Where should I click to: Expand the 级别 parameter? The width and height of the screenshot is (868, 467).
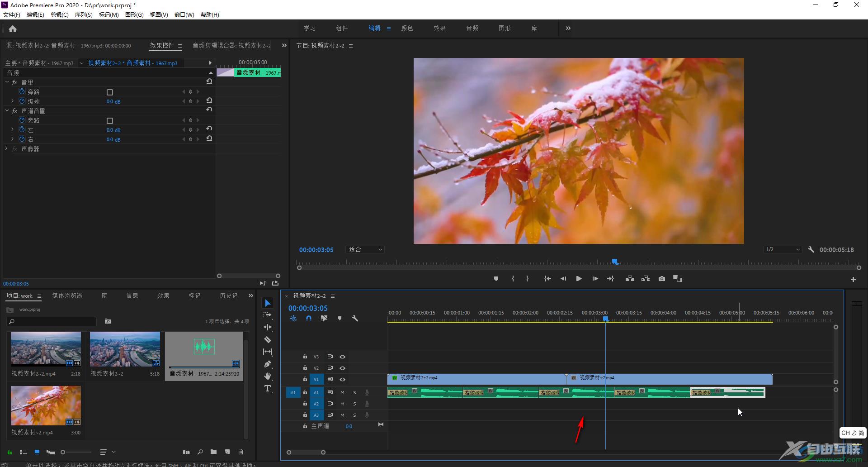[x=13, y=101]
